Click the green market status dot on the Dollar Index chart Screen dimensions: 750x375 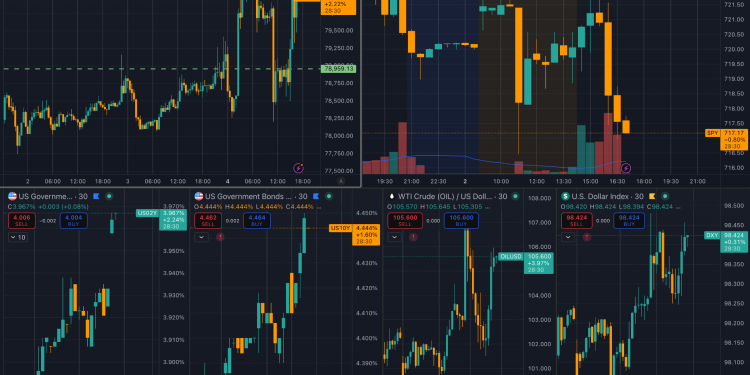pyautogui.click(x=665, y=196)
